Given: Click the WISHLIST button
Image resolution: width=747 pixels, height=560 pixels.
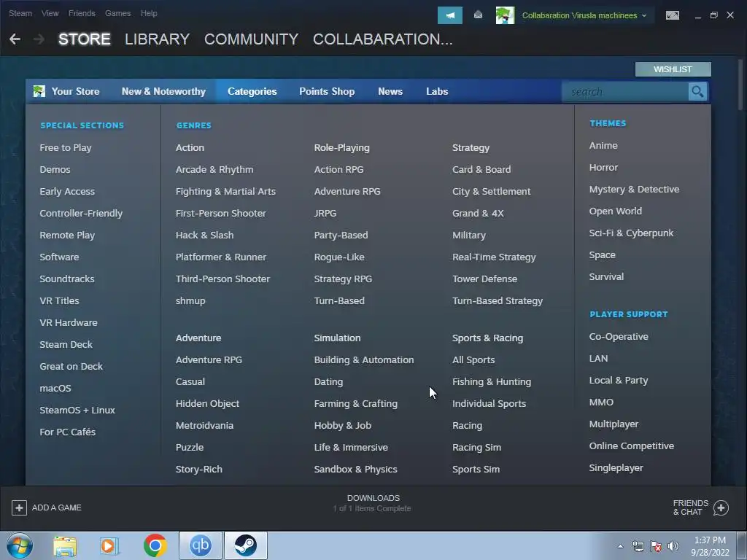Looking at the screenshot, I should click(673, 69).
